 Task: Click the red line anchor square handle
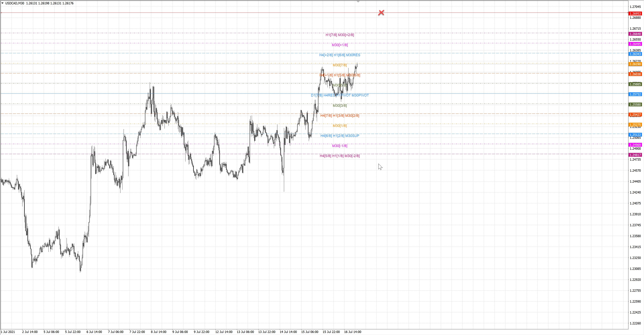point(2,13)
